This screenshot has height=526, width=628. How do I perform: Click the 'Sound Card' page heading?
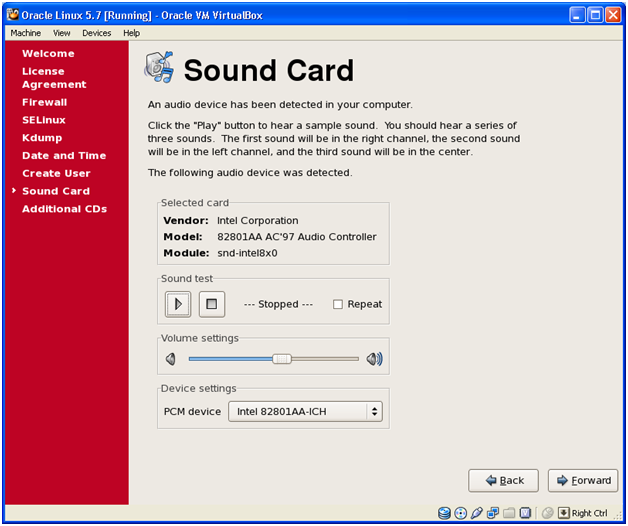269,71
